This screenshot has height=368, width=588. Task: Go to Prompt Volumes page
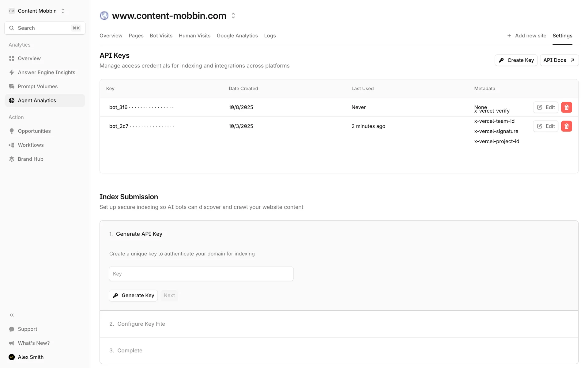pyautogui.click(x=37, y=86)
